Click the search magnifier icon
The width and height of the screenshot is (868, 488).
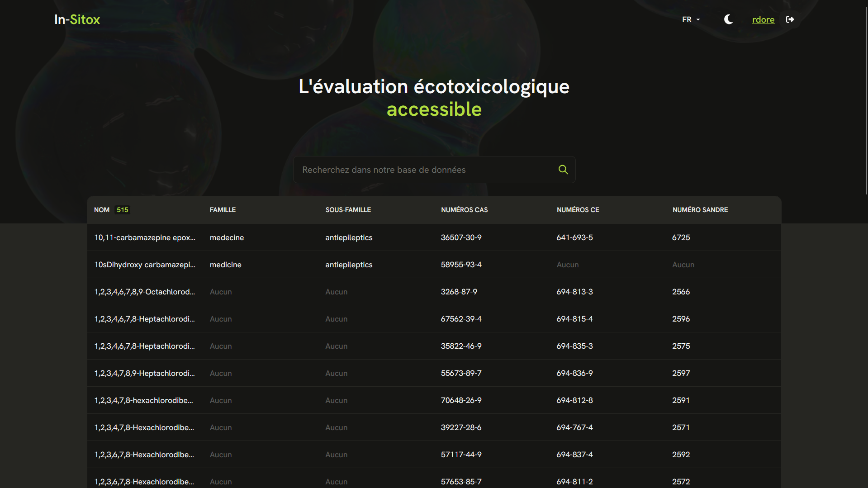tap(563, 169)
